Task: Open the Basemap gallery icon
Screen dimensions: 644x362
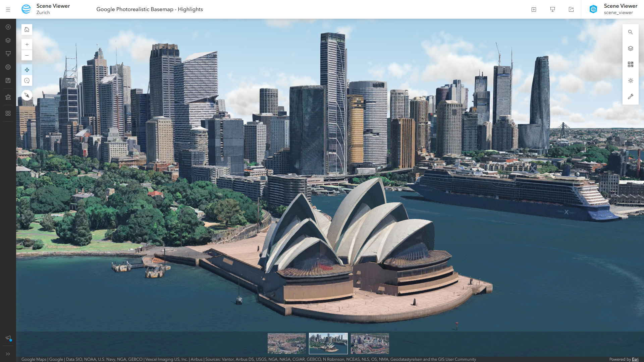Action: (630, 64)
